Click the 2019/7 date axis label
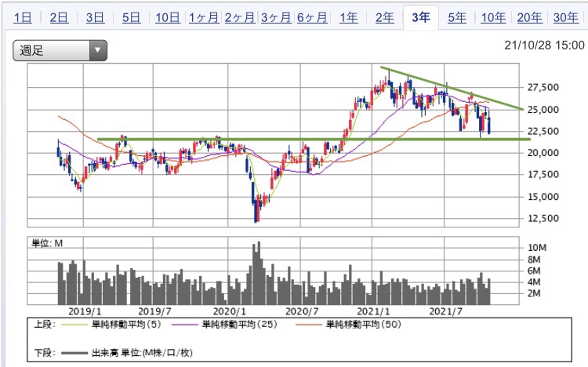Image resolution: width=588 pixels, height=367 pixels. [154, 311]
